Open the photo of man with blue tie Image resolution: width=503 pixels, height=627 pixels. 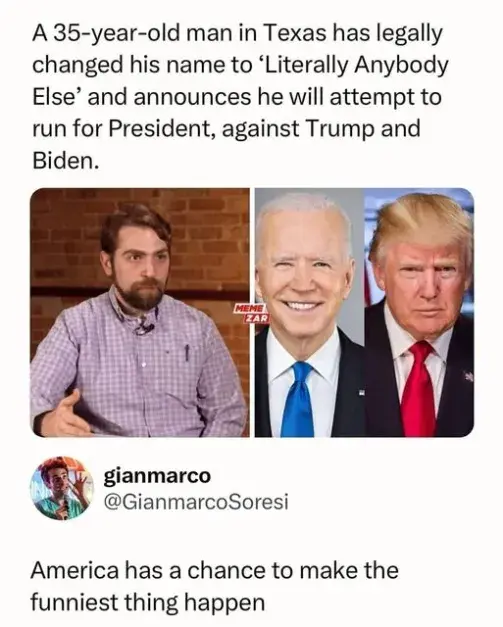(309, 312)
